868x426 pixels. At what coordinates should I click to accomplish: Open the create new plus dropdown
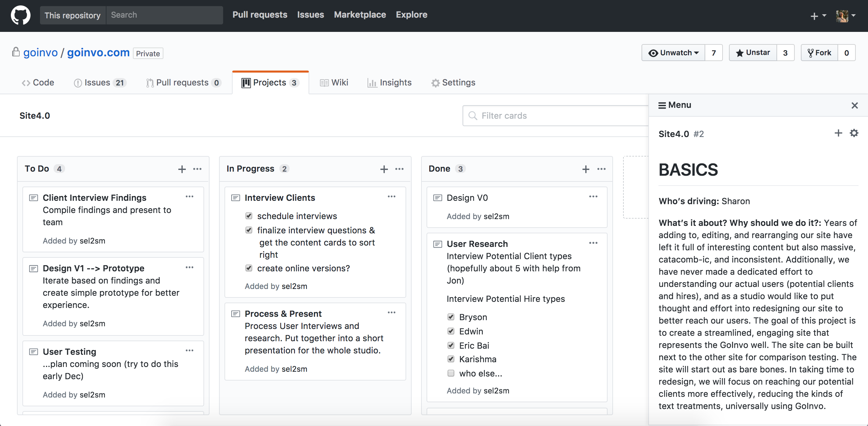point(818,16)
